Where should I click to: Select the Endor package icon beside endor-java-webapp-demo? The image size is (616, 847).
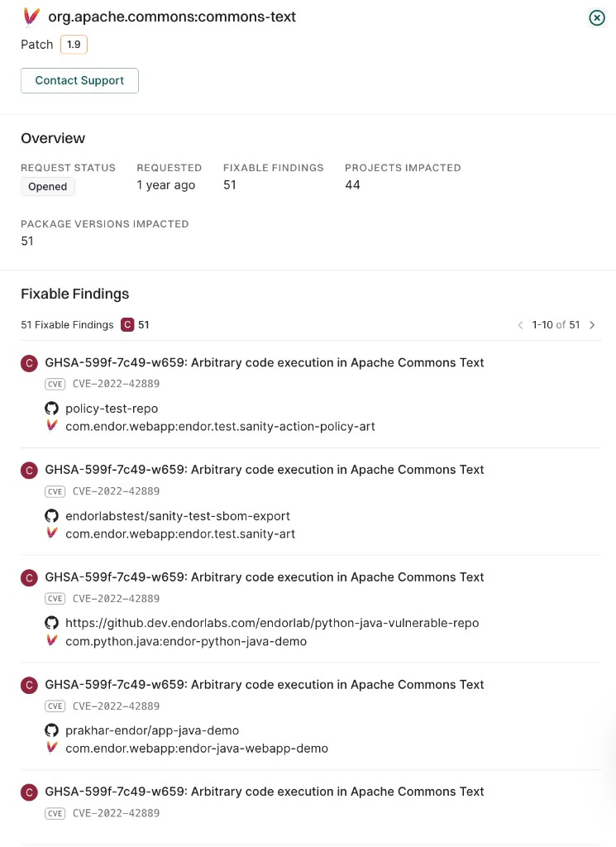coord(52,749)
